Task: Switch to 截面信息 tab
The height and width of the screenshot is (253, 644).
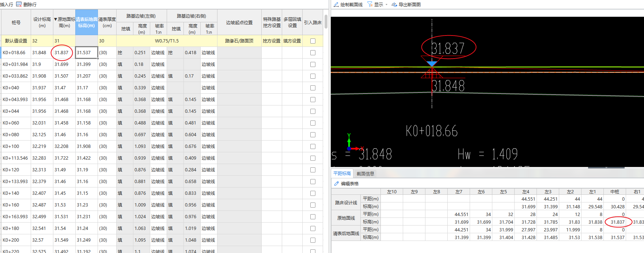Action: (365, 174)
